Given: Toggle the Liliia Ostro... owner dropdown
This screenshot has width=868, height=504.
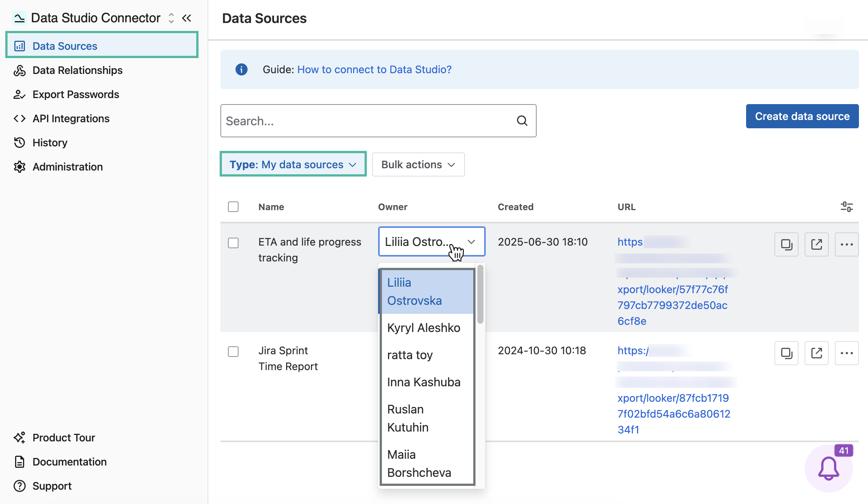Looking at the screenshot, I should click(432, 241).
